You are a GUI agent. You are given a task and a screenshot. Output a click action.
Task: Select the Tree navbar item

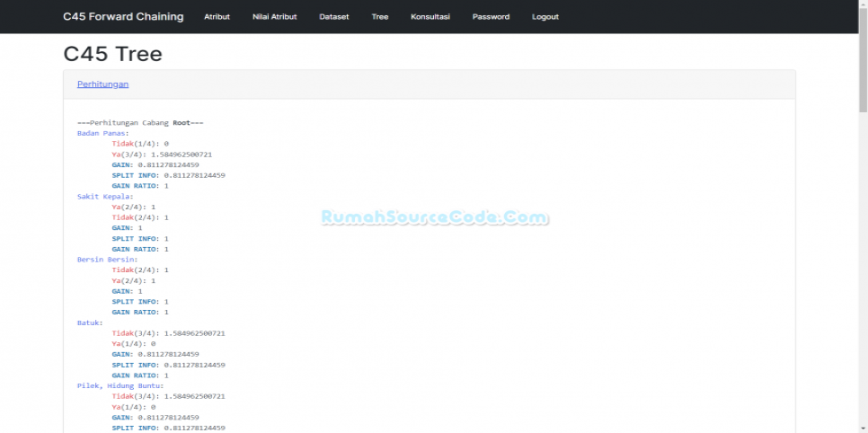[380, 17]
